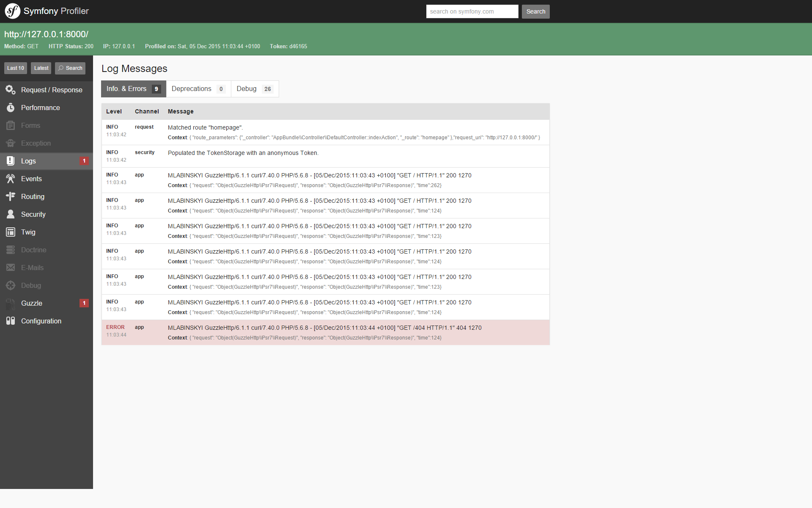Switch to the Deprecations tab
Screen dimensions: 812x508
click(x=198, y=89)
